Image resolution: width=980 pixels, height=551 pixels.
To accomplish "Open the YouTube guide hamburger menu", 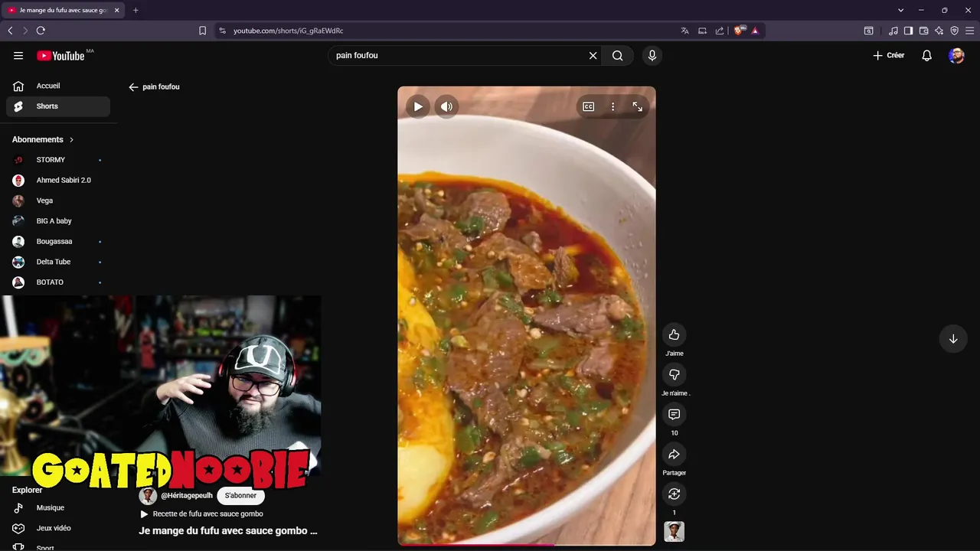I will pyautogui.click(x=18, y=55).
